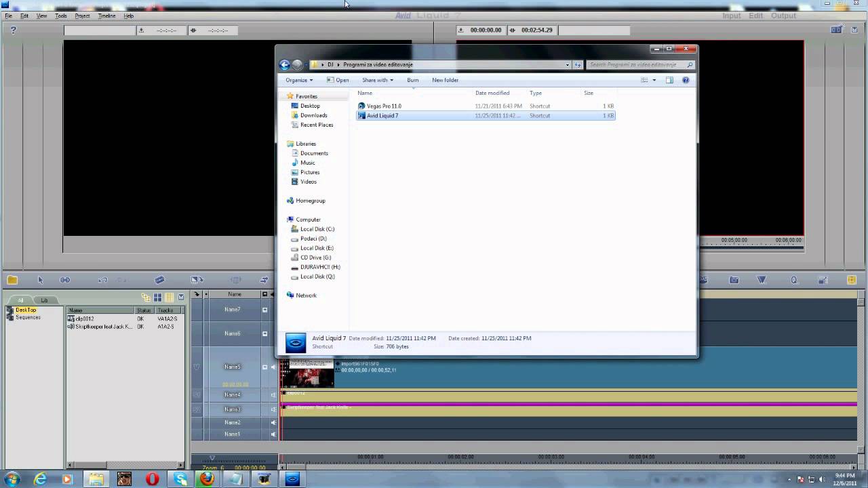Toggle the chain link tool in Avid toolbar
Image resolution: width=868 pixels, height=488 pixels.
[65, 280]
